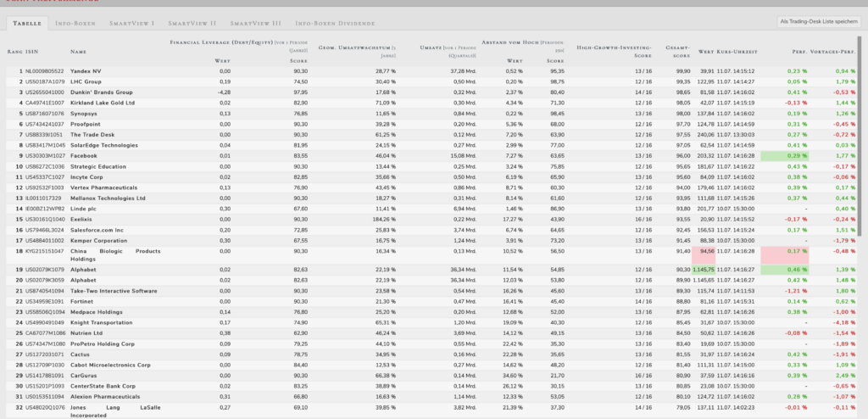Sort by High-Growth-Investing-Score column header

614,51
